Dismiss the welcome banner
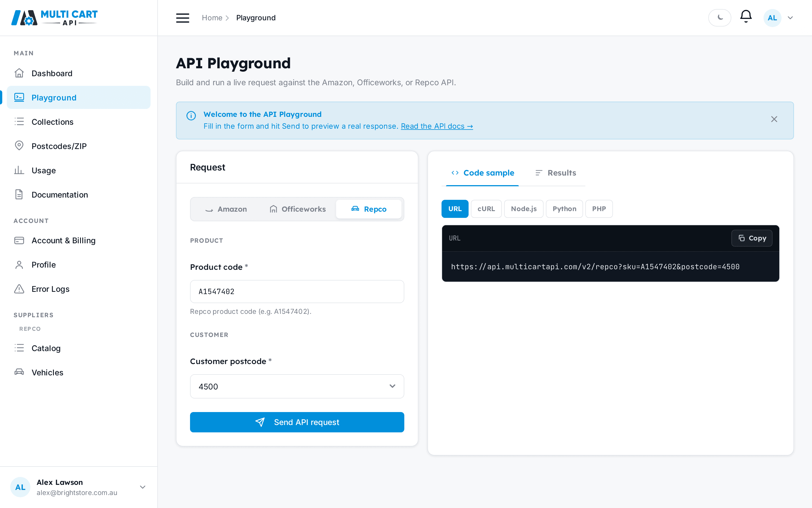 774,119
